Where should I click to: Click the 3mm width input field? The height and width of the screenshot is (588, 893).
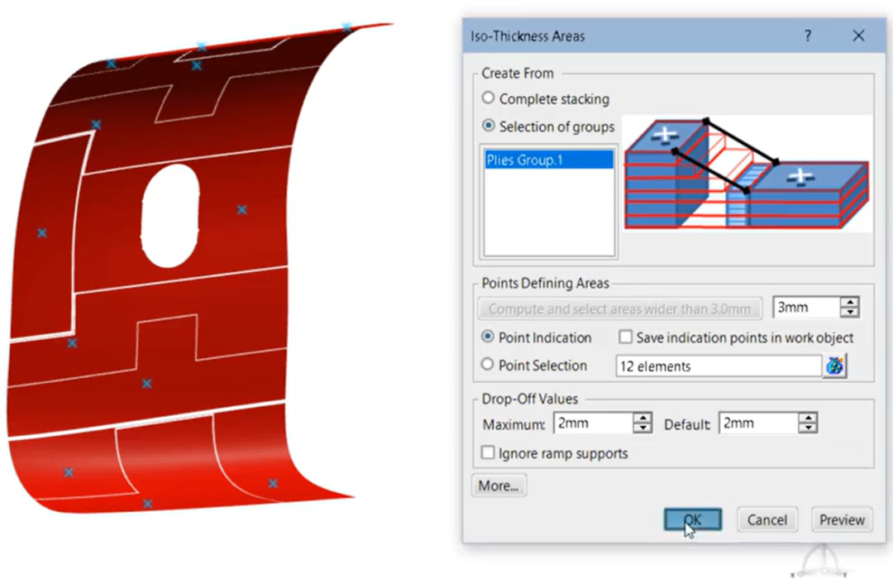tap(806, 308)
